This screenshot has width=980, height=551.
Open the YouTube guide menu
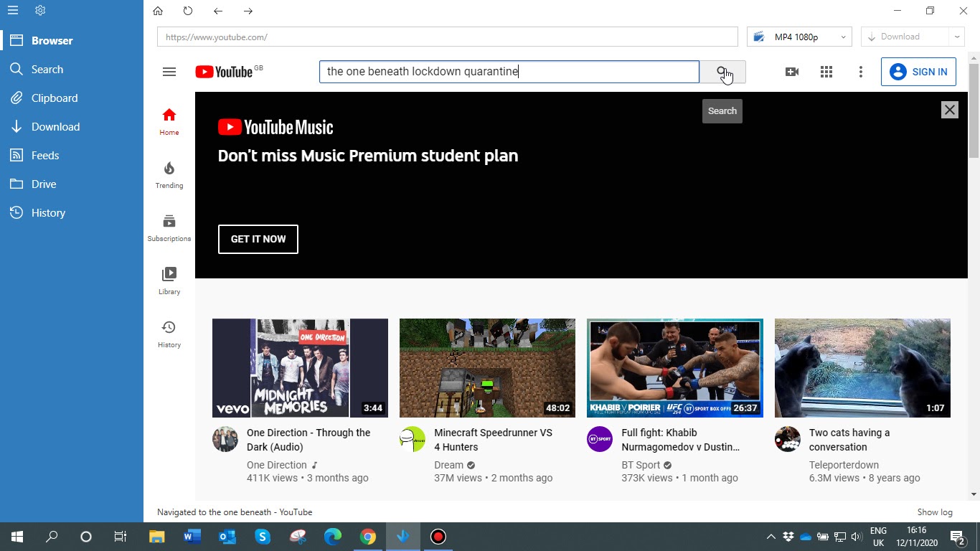pos(169,72)
